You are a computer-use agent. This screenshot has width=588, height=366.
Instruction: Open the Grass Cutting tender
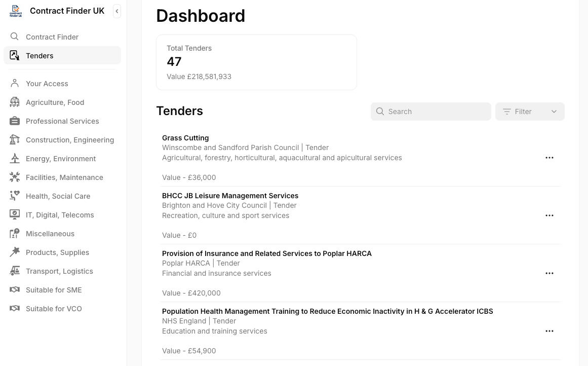[x=185, y=137]
